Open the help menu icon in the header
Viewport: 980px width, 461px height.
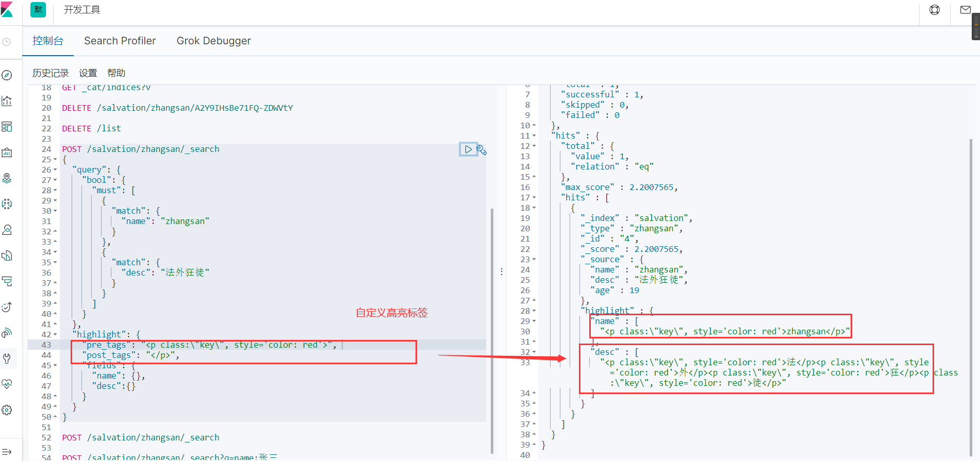point(935,10)
